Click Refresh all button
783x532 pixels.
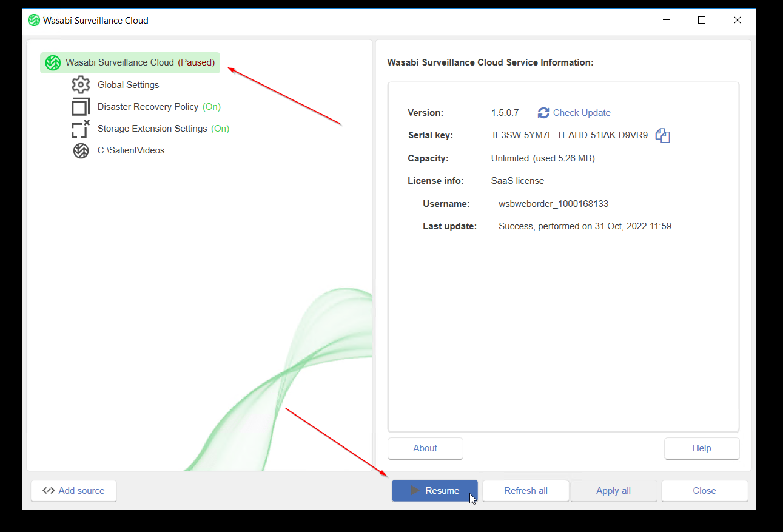526,491
